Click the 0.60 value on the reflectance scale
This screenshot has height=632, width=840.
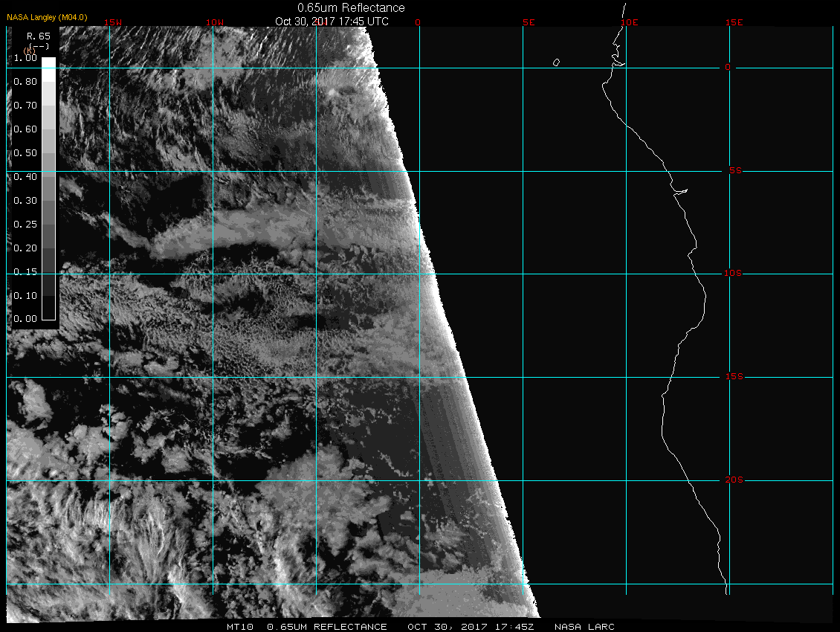[x=25, y=129]
